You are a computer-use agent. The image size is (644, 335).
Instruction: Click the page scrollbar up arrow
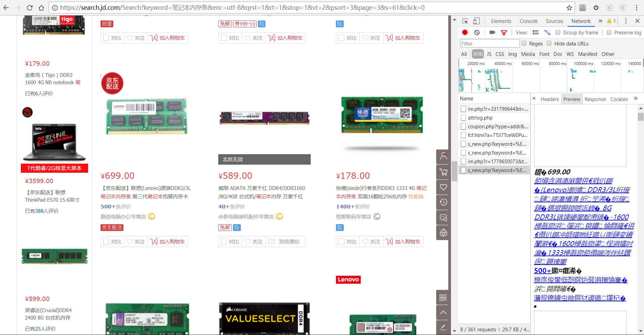coord(454,20)
